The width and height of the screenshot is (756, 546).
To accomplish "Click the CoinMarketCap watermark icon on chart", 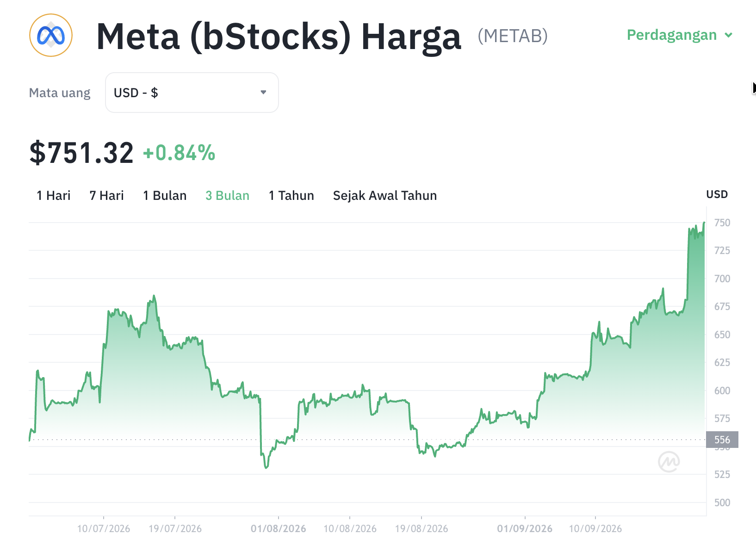I will coord(669,461).
